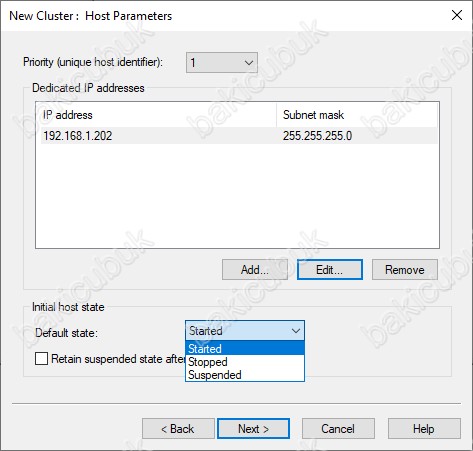Open Help for host parameters

click(x=424, y=429)
